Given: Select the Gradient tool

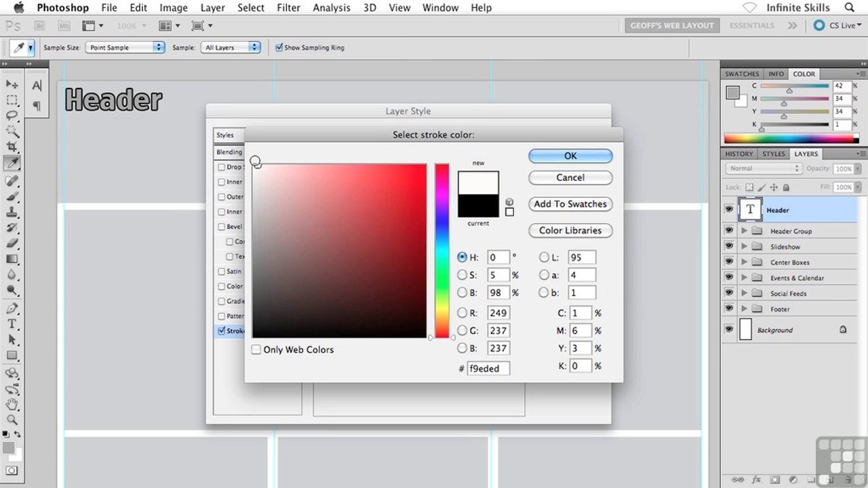Looking at the screenshot, I should pyautogui.click(x=12, y=258).
